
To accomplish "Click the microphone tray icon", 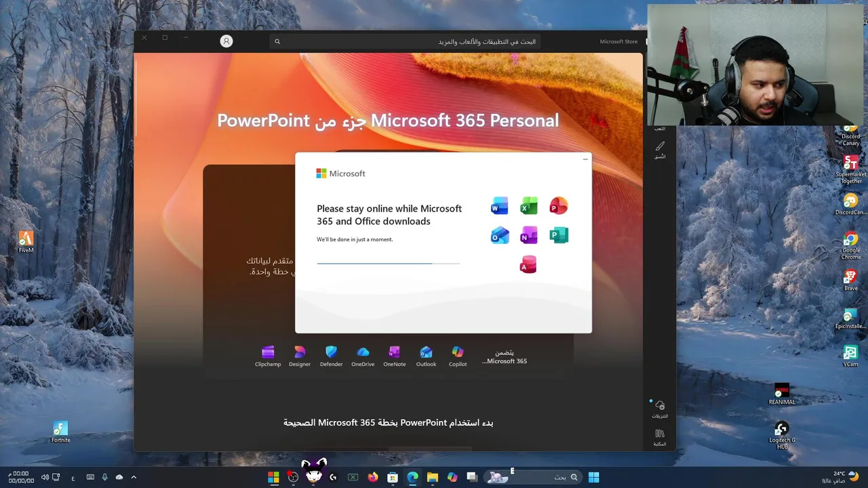I will click(x=104, y=477).
